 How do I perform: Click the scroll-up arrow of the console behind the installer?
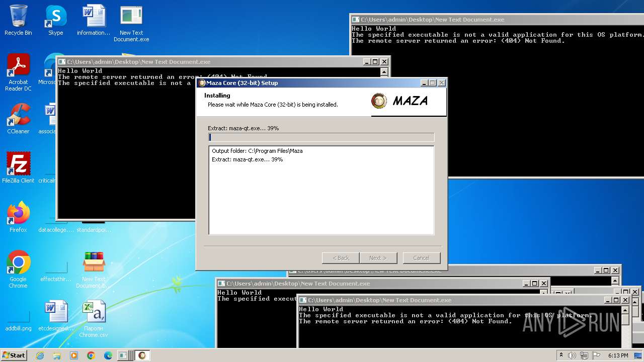(x=384, y=72)
